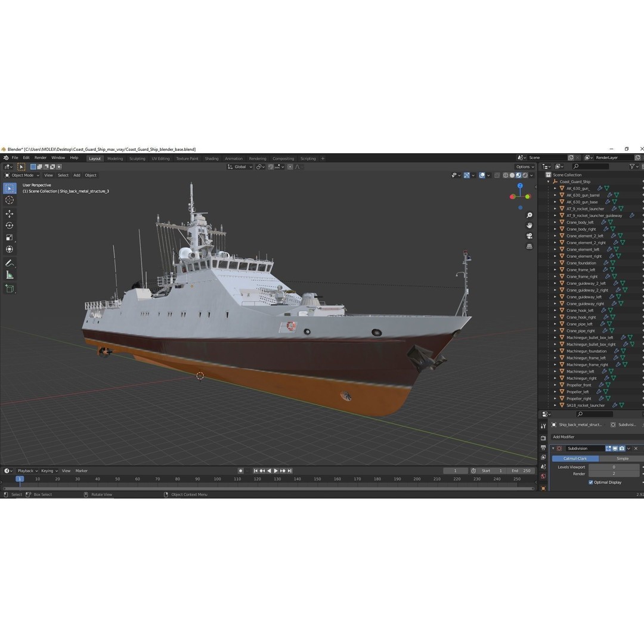Open the Render menu
The height and width of the screenshot is (644, 644).
pos(41,157)
